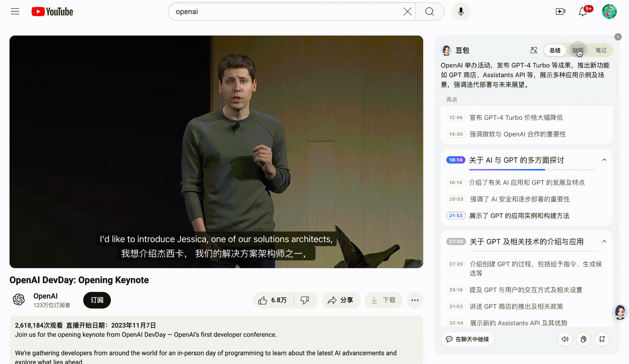Copy the summary with copy icon

click(x=584, y=339)
